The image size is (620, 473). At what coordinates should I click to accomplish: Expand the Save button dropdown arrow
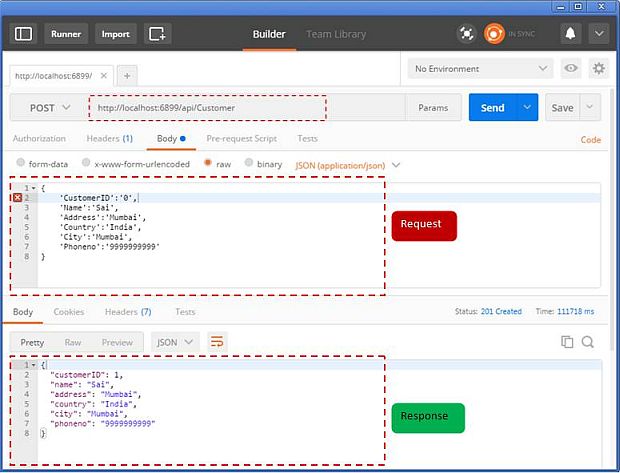coord(590,107)
